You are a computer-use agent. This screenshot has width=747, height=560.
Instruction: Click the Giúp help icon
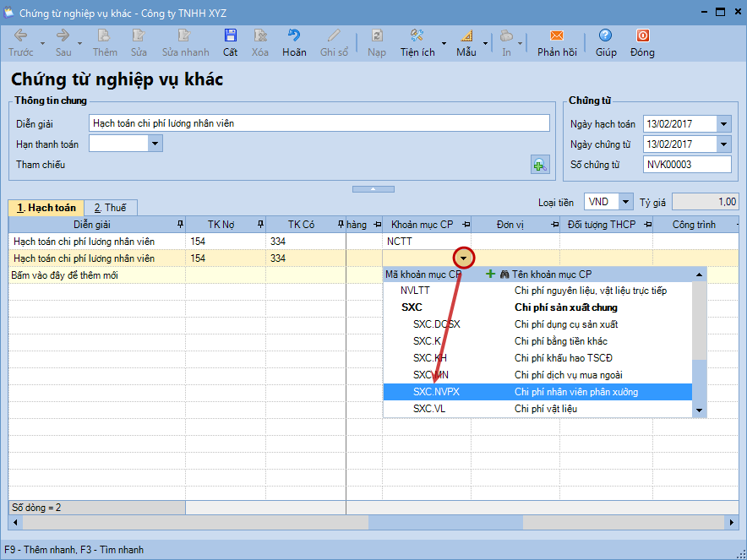point(605,36)
